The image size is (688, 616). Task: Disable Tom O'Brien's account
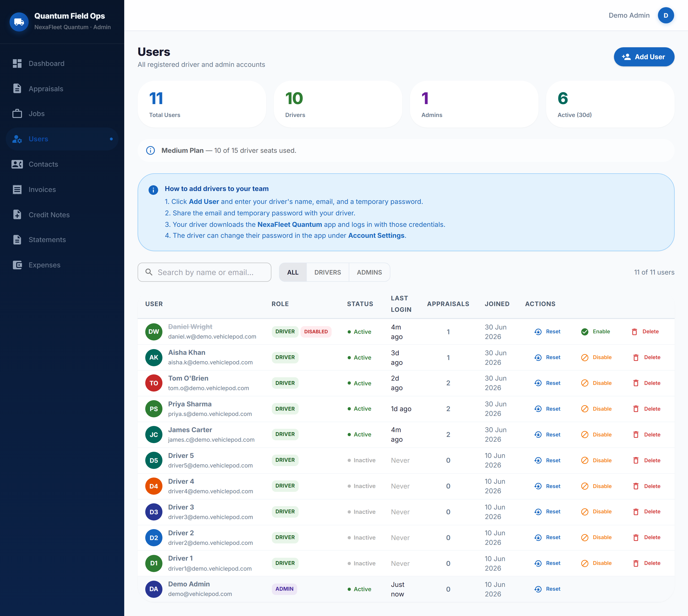596,383
